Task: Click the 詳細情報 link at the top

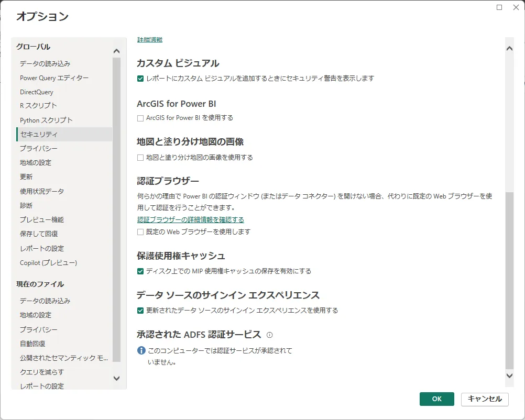Action: (x=150, y=39)
